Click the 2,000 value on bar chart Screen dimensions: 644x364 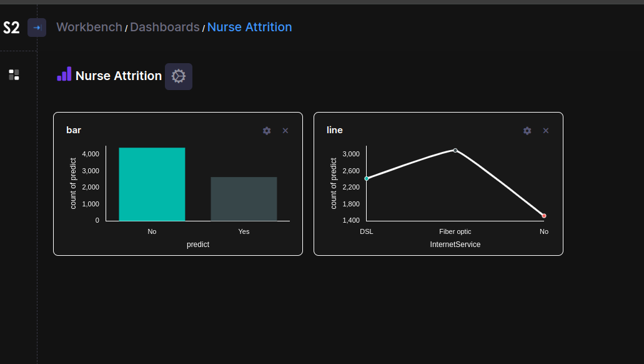click(x=91, y=187)
